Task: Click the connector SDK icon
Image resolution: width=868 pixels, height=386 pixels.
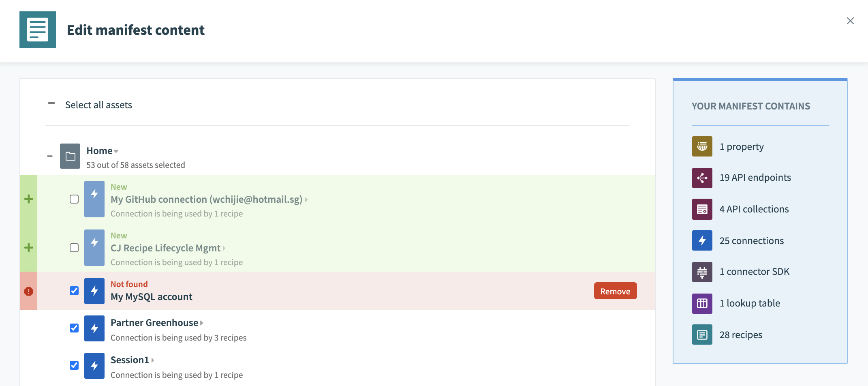Action: pos(702,272)
